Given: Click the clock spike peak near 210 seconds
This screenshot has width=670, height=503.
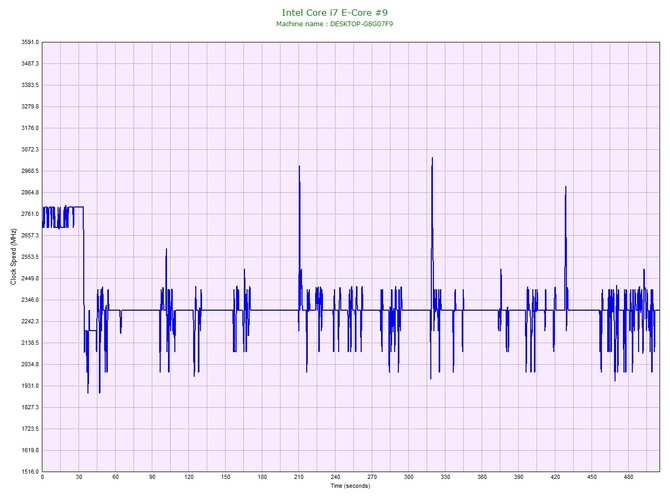Looking at the screenshot, I should click(299, 167).
